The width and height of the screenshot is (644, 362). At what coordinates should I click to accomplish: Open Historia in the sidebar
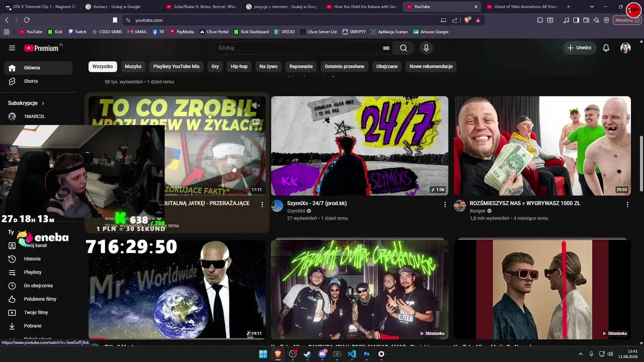[38, 259]
